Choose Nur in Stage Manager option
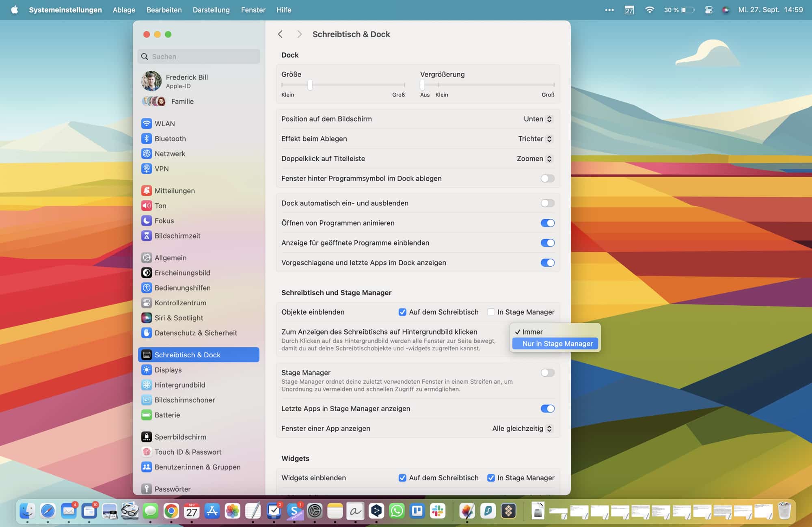The width and height of the screenshot is (812, 527). pyautogui.click(x=557, y=343)
